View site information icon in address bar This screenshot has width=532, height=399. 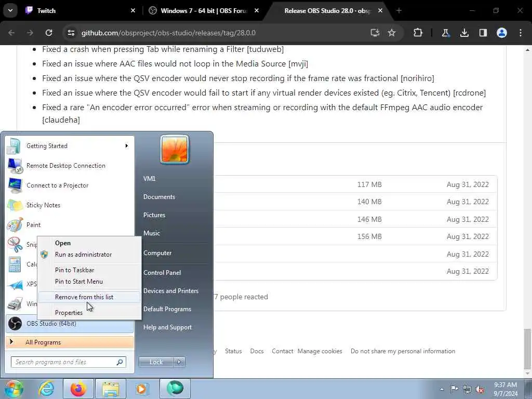pyautogui.click(x=71, y=33)
